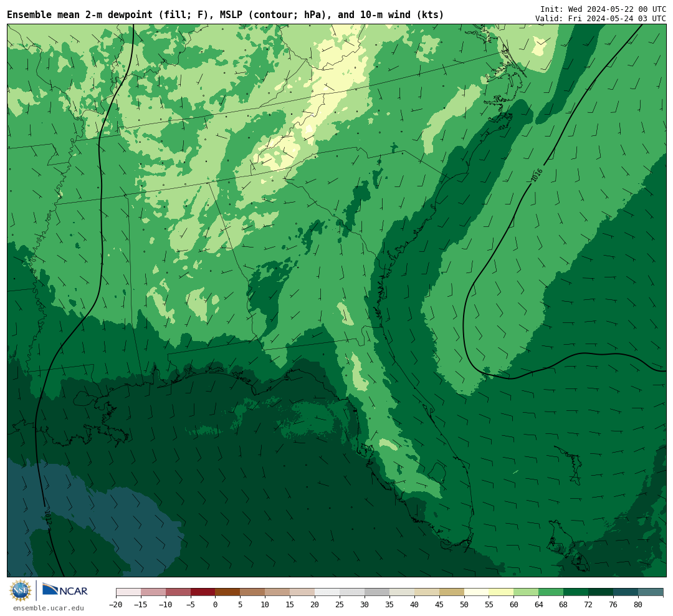Pick the dark teal swatch between 76 and 80
This screenshot has height=616, width=673.
coord(626,592)
